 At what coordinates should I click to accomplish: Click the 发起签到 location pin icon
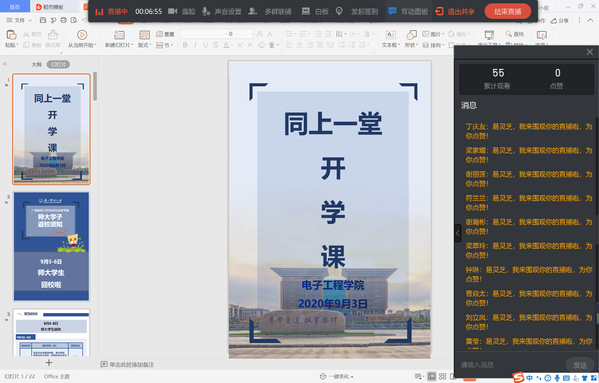(x=339, y=11)
